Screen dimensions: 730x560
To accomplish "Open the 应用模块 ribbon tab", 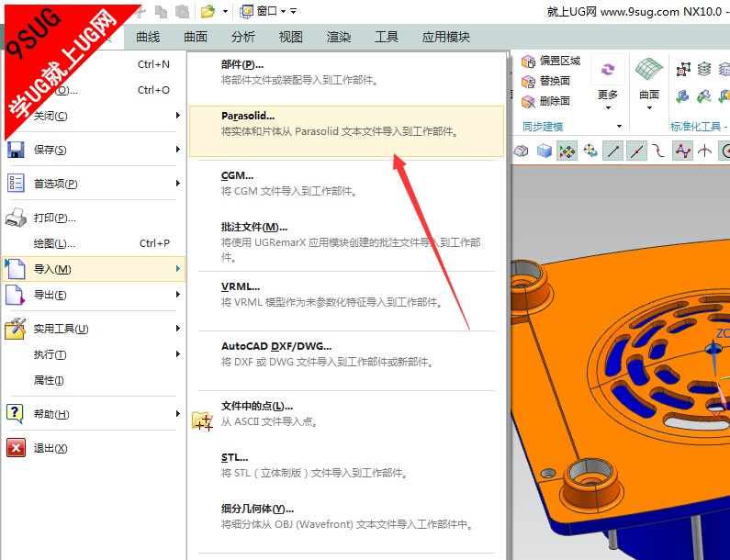I will coord(445,37).
